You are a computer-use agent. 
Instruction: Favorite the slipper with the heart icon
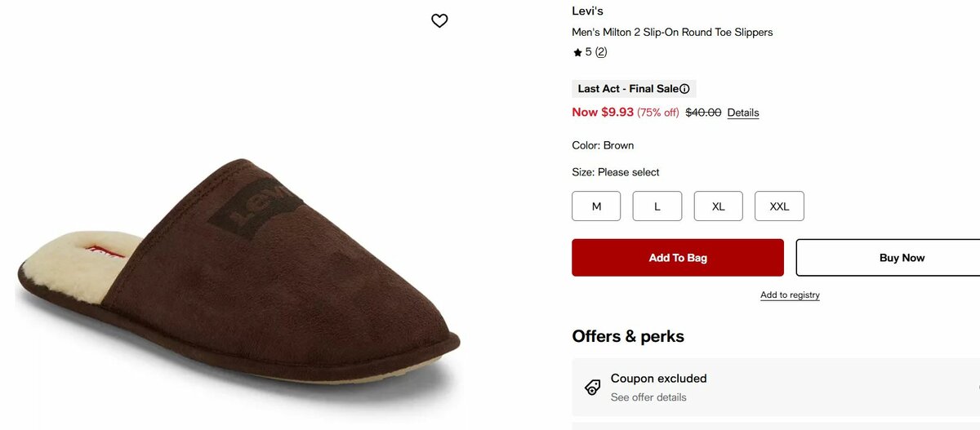[439, 21]
